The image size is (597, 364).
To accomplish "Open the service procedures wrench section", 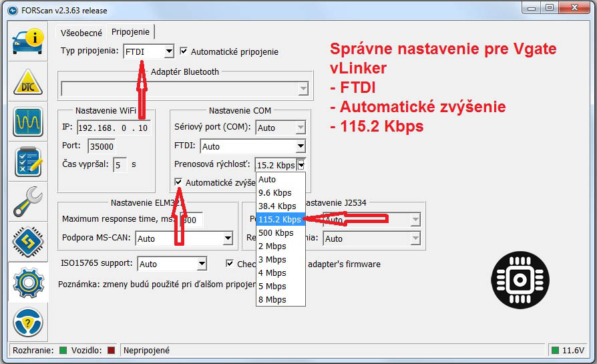I will click(x=28, y=202).
